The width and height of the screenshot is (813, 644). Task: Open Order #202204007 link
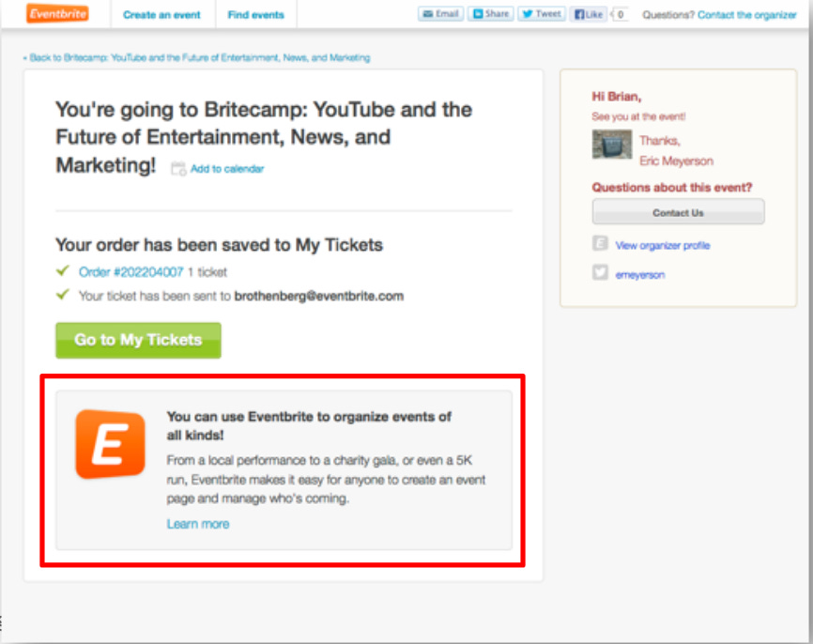130,272
